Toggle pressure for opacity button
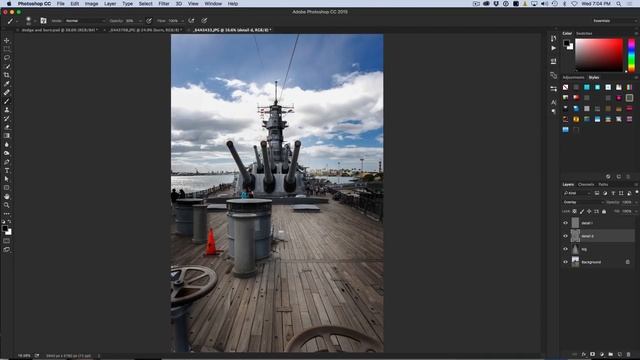The height and width of the screenshot is (360, 640). 149,20
